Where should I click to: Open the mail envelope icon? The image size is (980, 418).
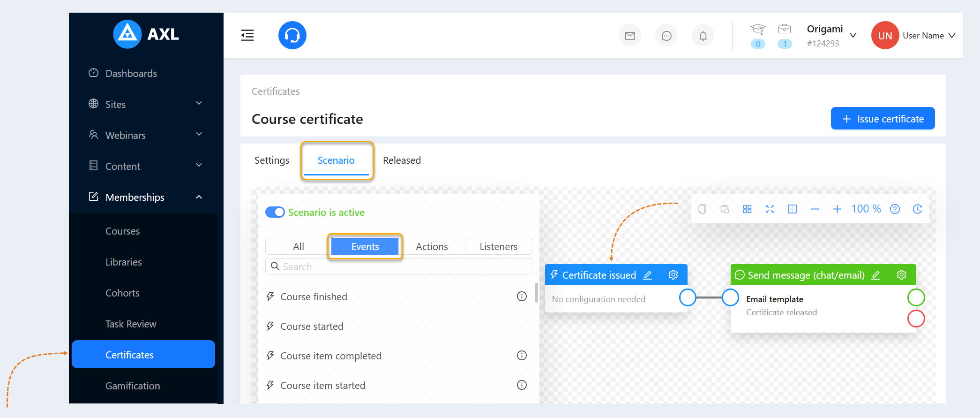click(x=630, y=36)
